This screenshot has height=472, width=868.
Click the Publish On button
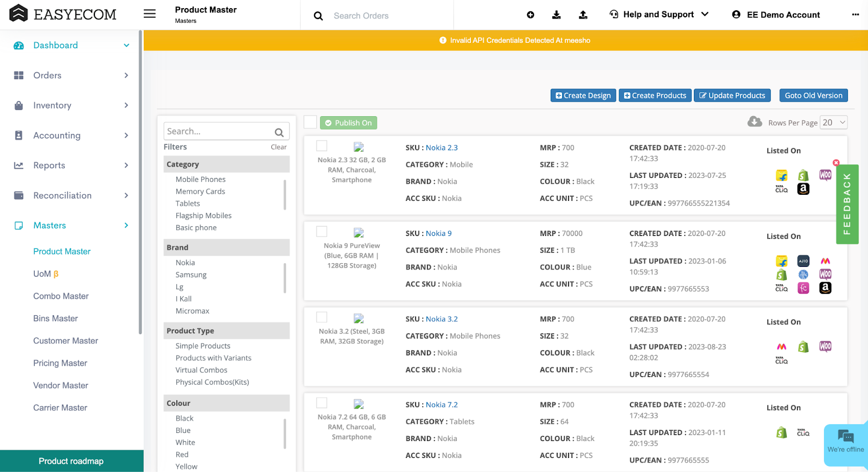[348, 123]
